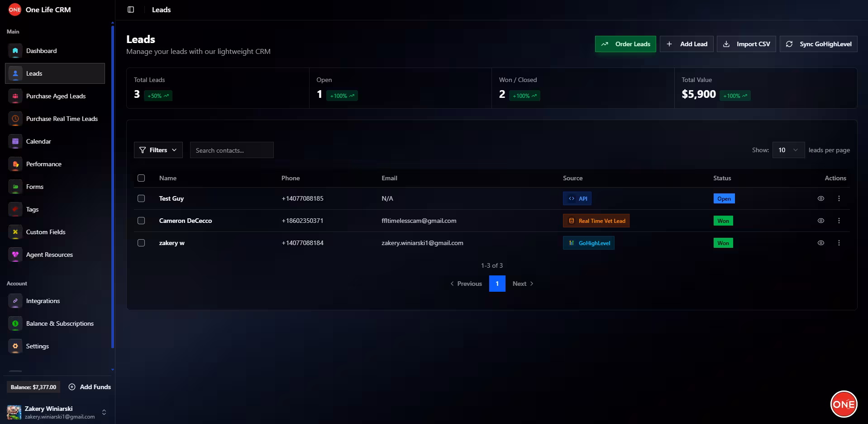This screenshot has height=424, width=868.
Task: Click the Search contacts input field
Action: (x=232, y=150)
